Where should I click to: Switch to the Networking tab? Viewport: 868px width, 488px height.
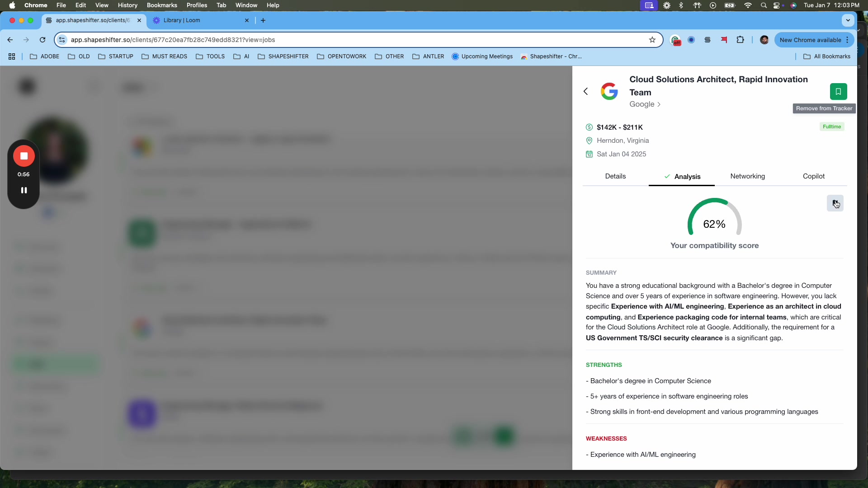click(x=747, y=176)
